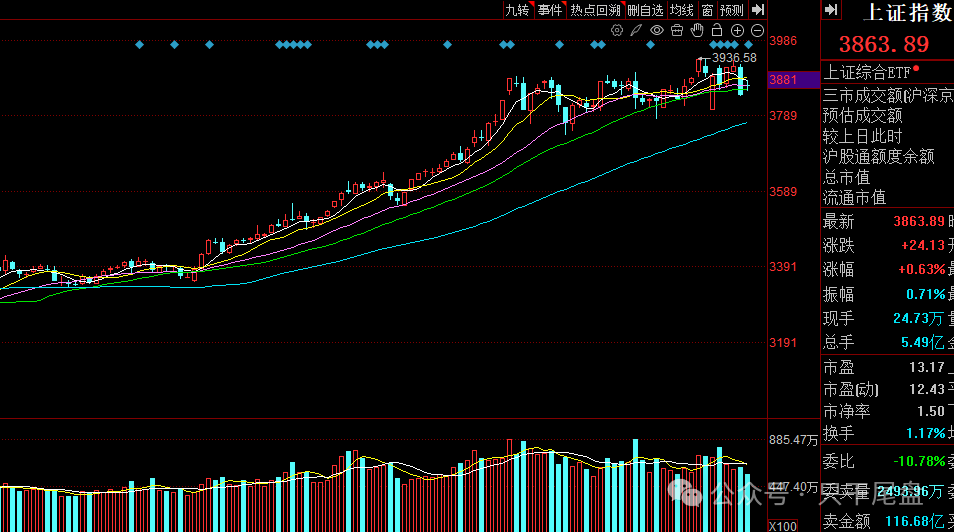Open the 三市成交额(沪深京 selector
Screen dimensions: 954x532
(x=887, y=95)
